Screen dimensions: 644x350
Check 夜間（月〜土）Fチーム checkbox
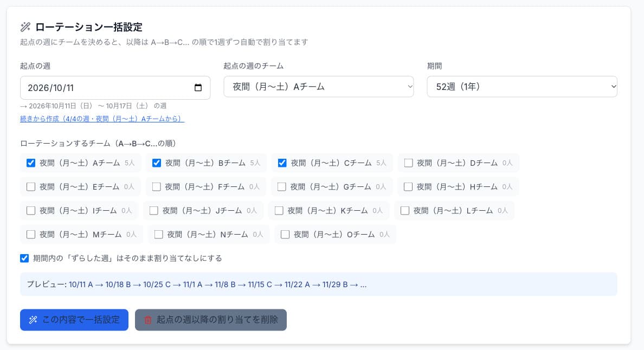coord(156,187)
